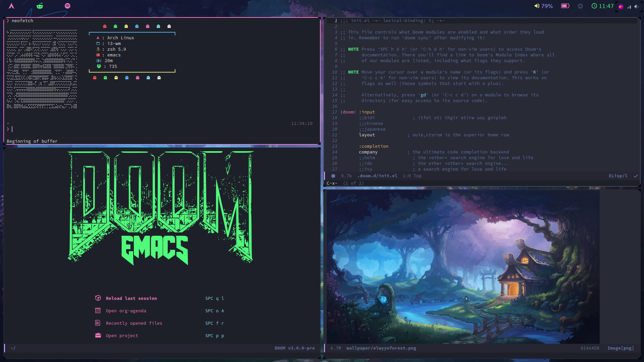The height and width of the screenshot is (362, 644).
Task: Click the 79% volume readout
Action: 547,6
